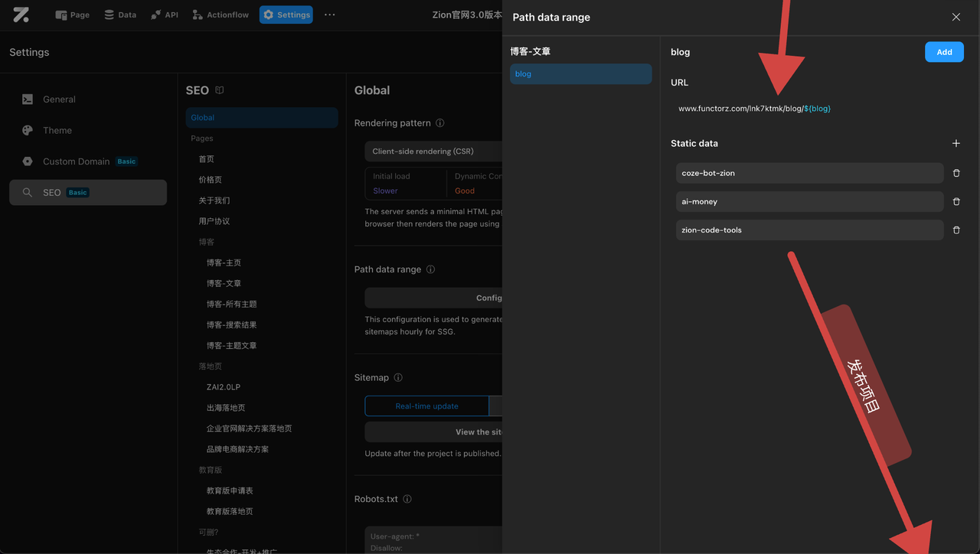Open the Page tab
Image resolution: width=980 pixels, height=554 pixels.
pos(73,15)
